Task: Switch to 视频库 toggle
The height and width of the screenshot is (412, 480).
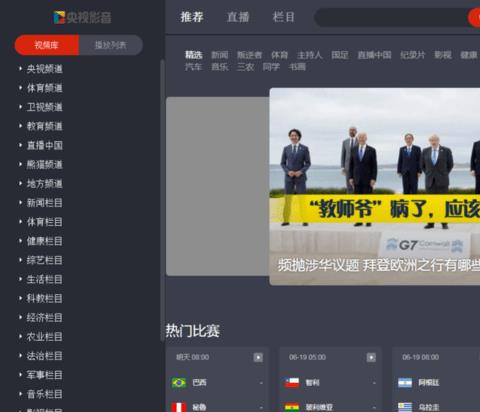Action: [x=47, y=45]
